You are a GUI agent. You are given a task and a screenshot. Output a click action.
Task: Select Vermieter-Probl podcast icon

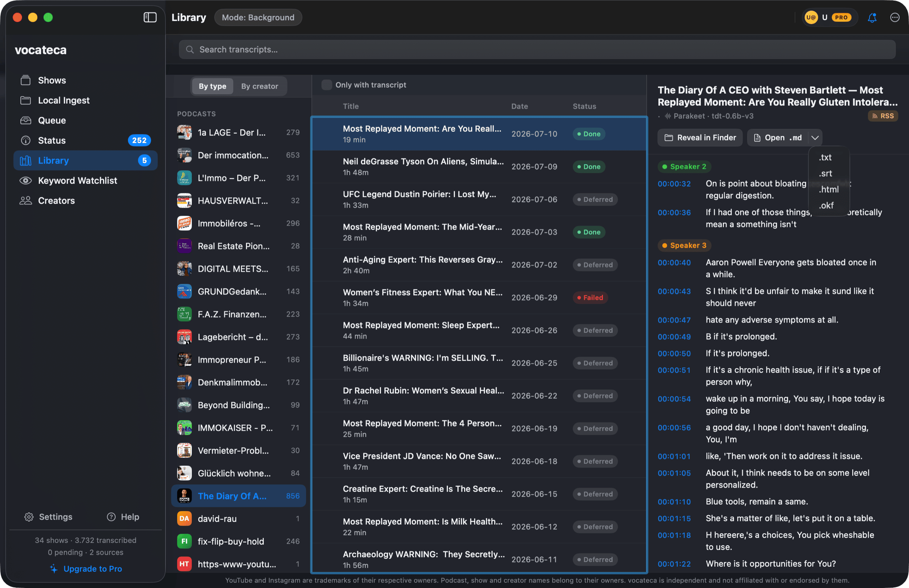[184, 451]
